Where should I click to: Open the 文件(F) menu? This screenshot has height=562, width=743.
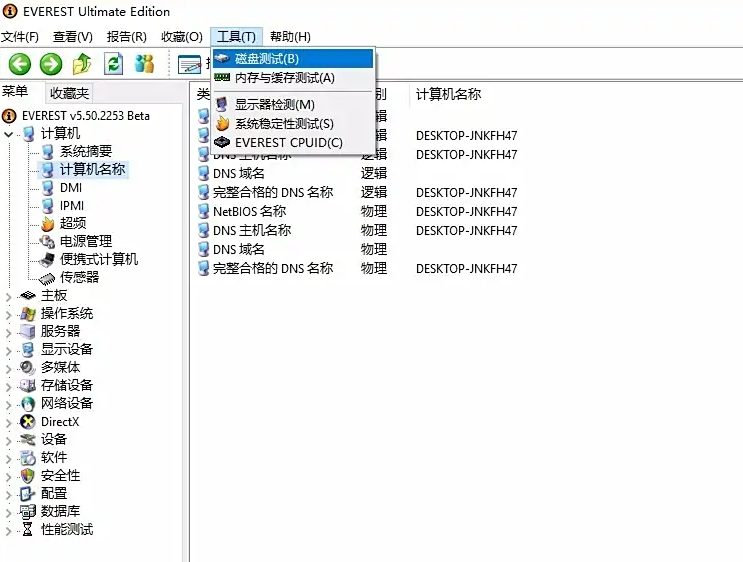point(19,36)
